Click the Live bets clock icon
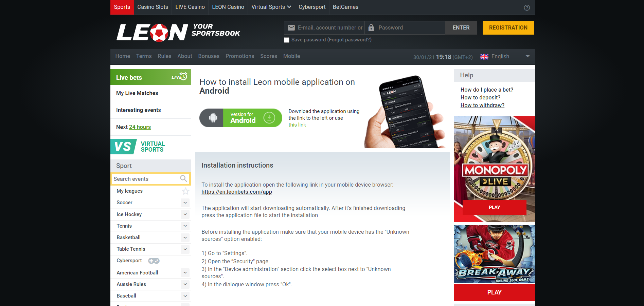 coord(183,76)
